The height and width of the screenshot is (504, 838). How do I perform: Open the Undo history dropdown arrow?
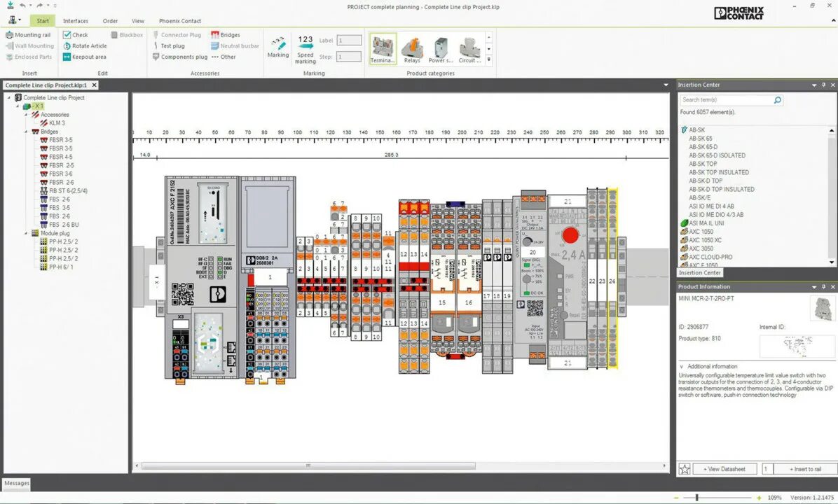(30, 6)
